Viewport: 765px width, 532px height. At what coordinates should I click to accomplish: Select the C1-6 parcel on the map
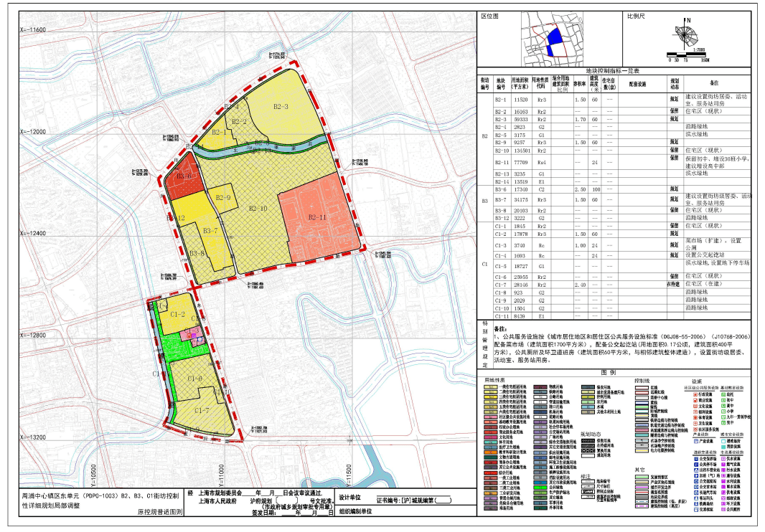click(x=194, y=379)
